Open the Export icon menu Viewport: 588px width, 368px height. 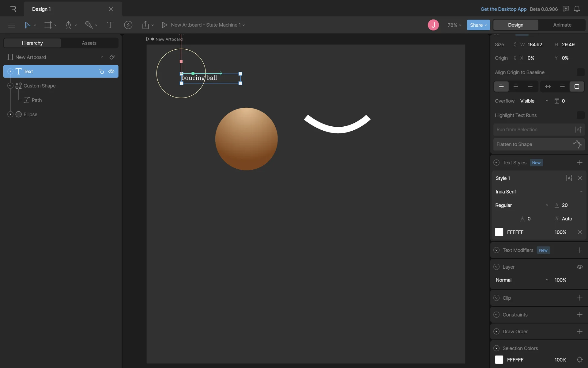[x=145, y=25]
